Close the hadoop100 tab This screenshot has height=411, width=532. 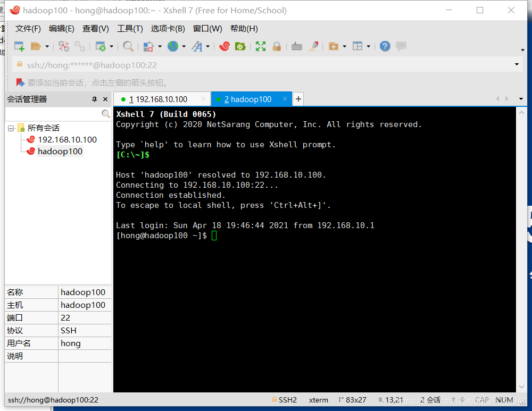coord(285,99)
